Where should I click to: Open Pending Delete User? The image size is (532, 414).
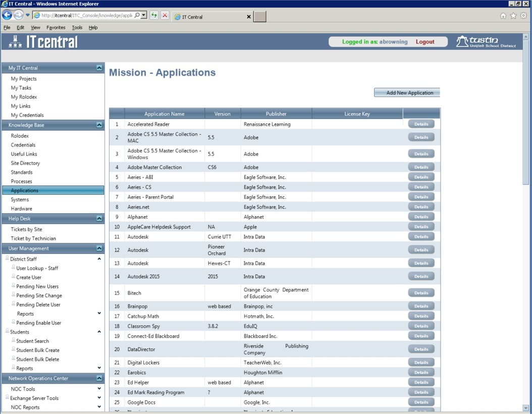pos(38,305)
